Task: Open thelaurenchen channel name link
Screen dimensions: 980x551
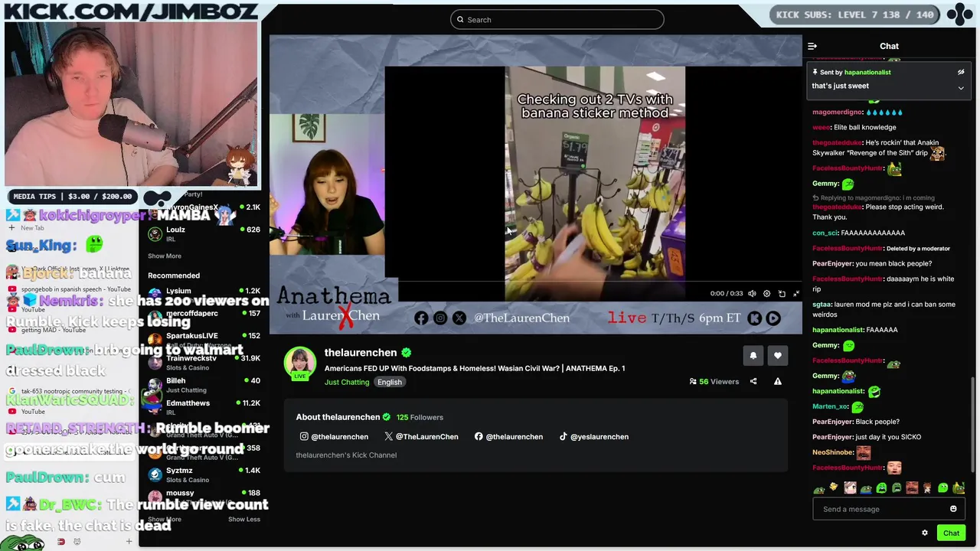Action: pyautogui.click(x=361, y=353)
